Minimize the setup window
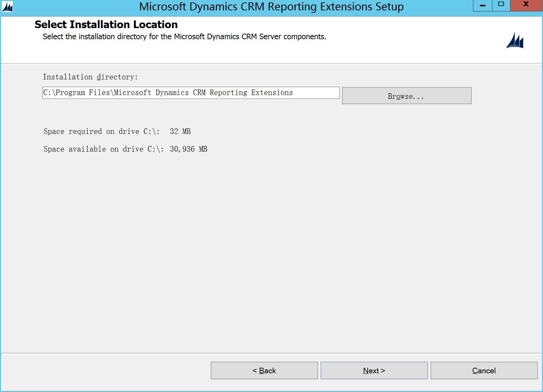This screenshot has width=543, height=392. 482,5
